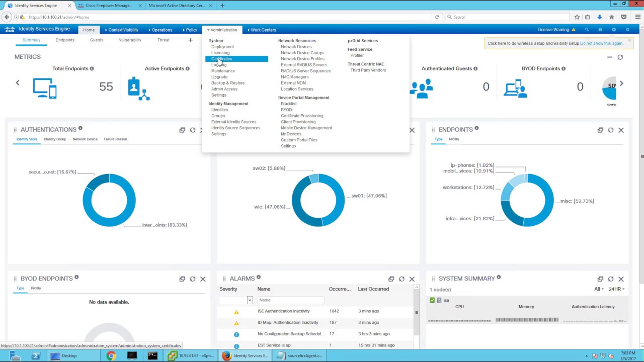Click the browser reload button
644x362 pixels.
tap(437, 17)
